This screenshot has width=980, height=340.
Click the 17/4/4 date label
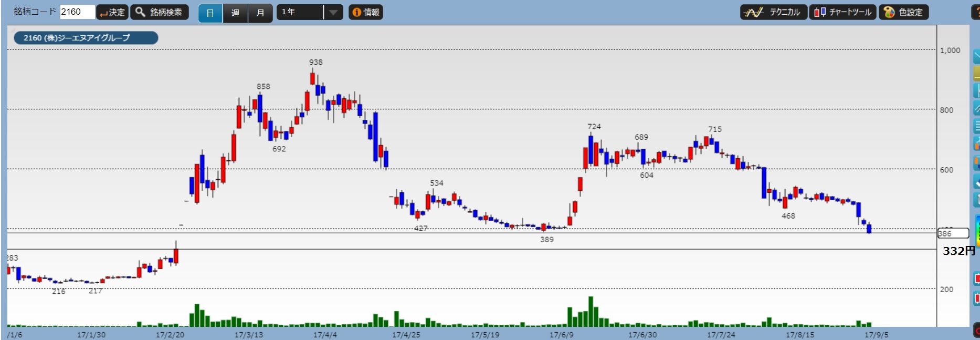point(325,335)
